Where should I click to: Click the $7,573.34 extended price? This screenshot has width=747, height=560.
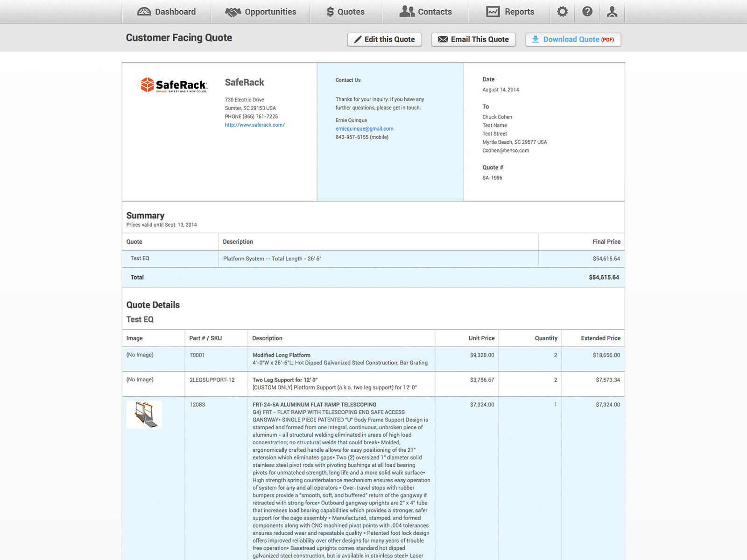[608, 380]
